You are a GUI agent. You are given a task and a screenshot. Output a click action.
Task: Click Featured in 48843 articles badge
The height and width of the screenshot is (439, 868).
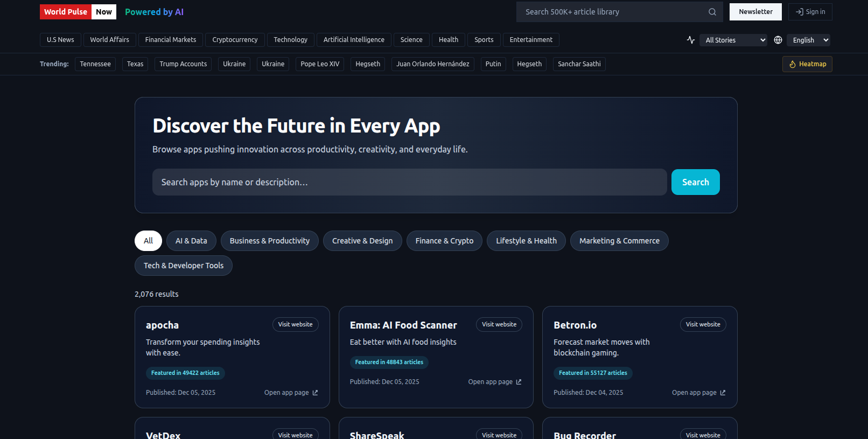(389, 362)
